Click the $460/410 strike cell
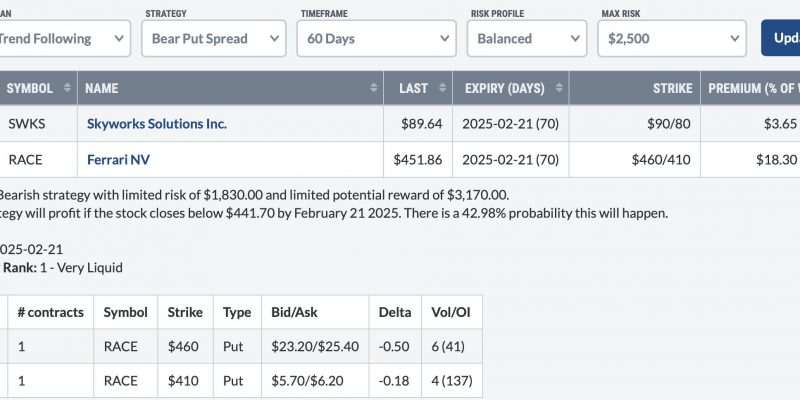 click(661, 160)
